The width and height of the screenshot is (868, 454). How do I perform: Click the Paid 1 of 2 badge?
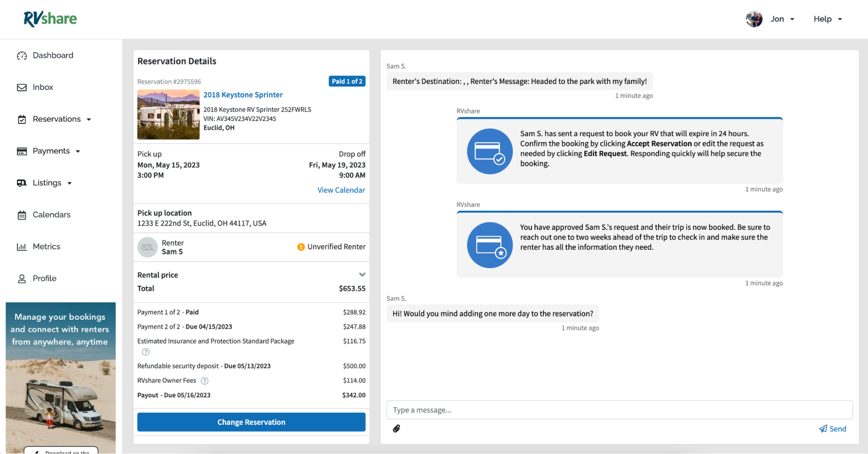coord(347,81)
